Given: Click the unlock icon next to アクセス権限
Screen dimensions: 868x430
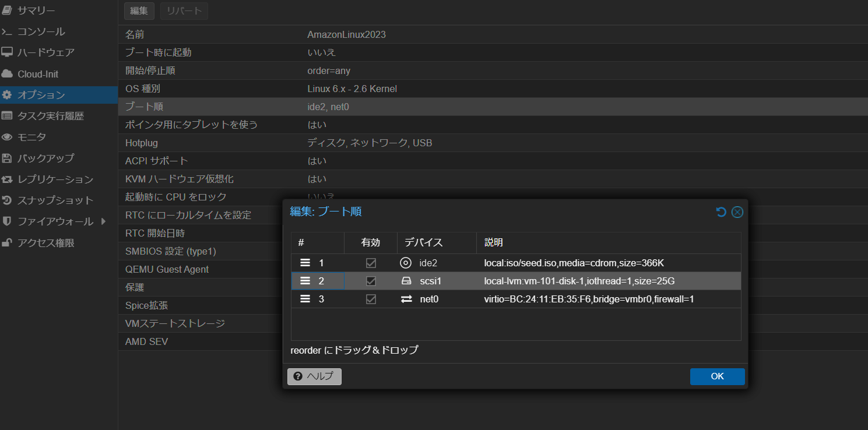Looking at the screenshot, I should click(x=7, y=242).
